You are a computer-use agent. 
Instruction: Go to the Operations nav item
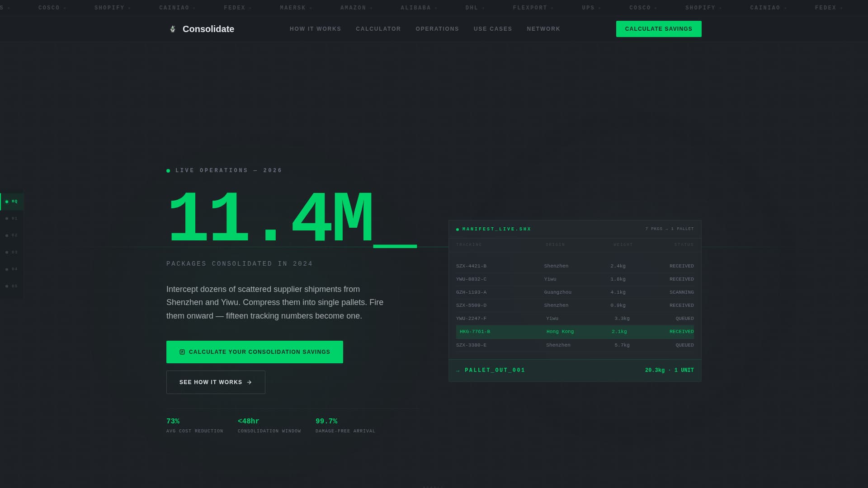point(437,29)
